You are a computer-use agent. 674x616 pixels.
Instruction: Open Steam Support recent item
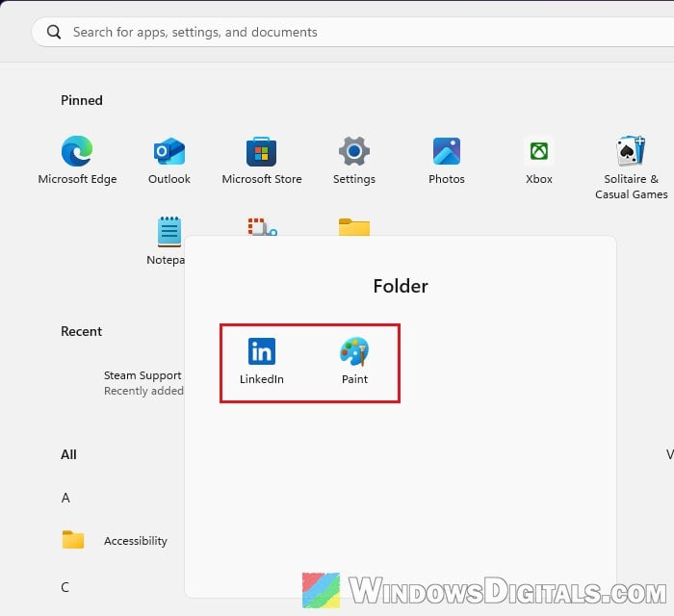tap(143, 383)
